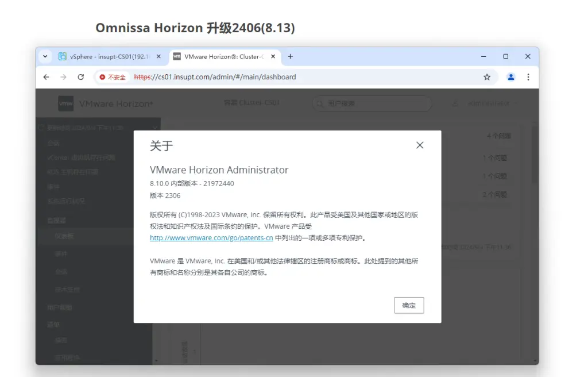Click the page's vertical scrollbar
The height and width of the screenshot is (377, 588).
click(535, 155)
